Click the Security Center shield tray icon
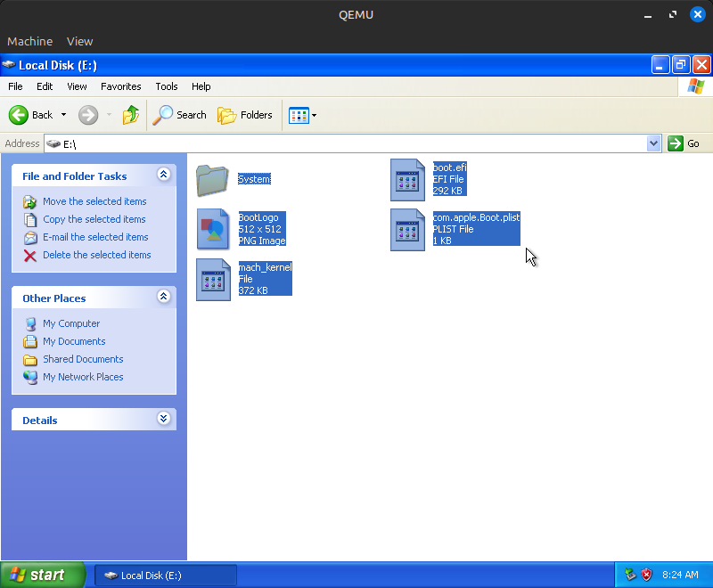Screen dimensions: 713x588 click(646, 575)
